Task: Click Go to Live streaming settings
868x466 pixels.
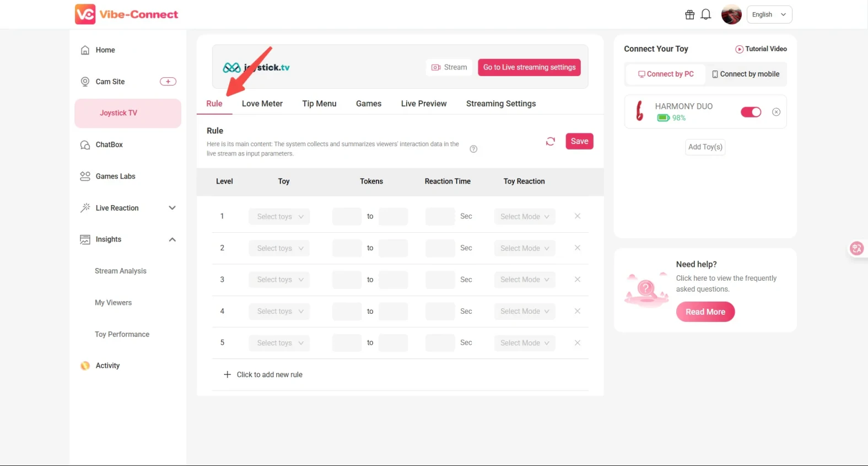Action: (529, 67)
